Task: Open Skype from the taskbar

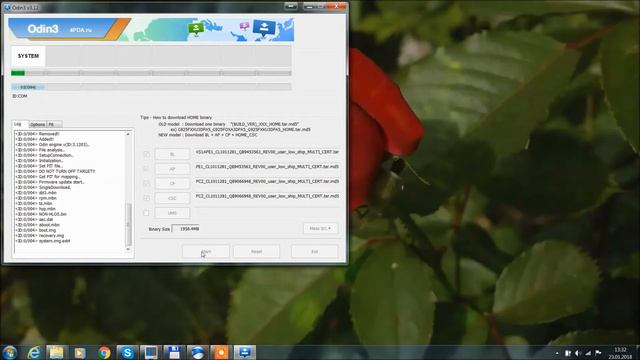Action: [x=127, y=353]
